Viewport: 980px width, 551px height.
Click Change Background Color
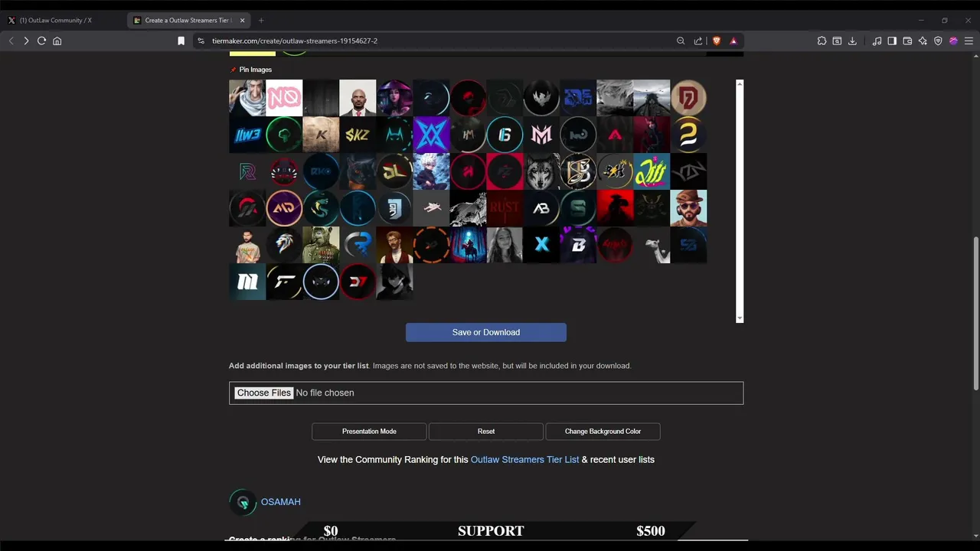coord(603,432)
